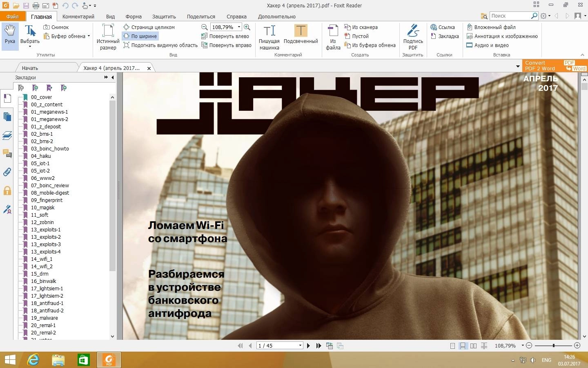This screenshot has width=588, height=368.
Task: Rotate page with Повернуть вправо
Action: (227, 45)
